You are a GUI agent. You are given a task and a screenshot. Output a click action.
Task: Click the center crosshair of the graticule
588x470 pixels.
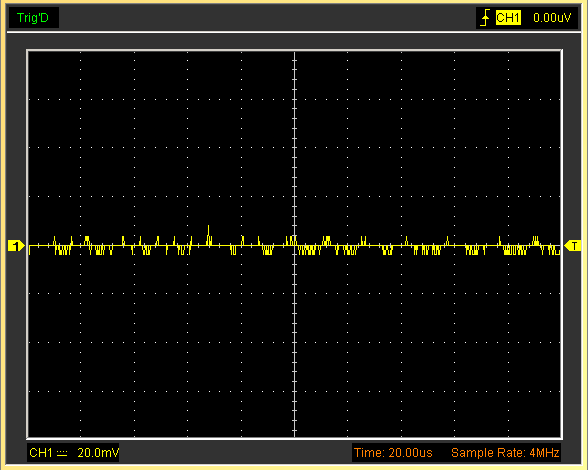click(295, 246)
